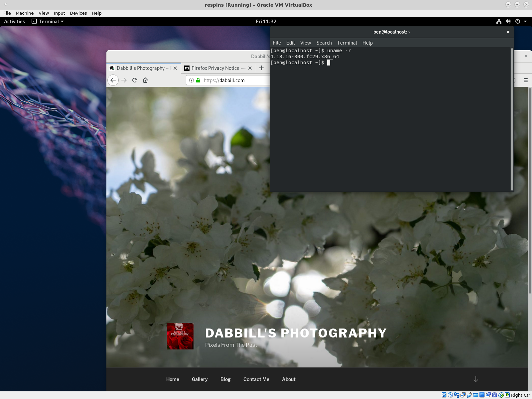Open the Contact Me link
The height and width of the screenshot is (399, 532).
click(256, 379)
